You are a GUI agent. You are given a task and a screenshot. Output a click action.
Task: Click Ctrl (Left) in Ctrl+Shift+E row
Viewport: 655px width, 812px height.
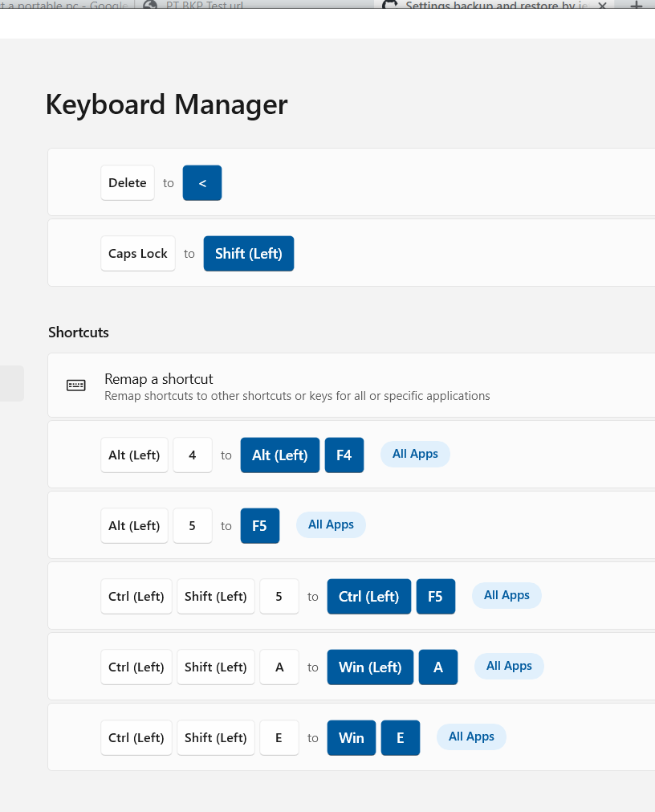(x=136, y=738)
